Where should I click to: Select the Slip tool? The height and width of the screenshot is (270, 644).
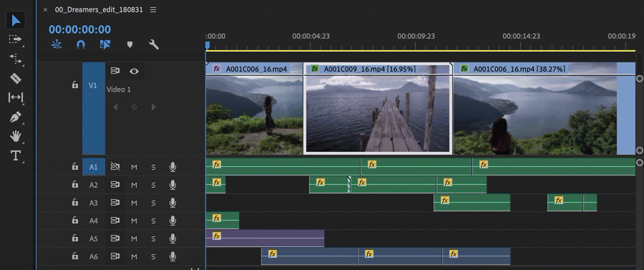pyautogui.click(x=16, y=97)
